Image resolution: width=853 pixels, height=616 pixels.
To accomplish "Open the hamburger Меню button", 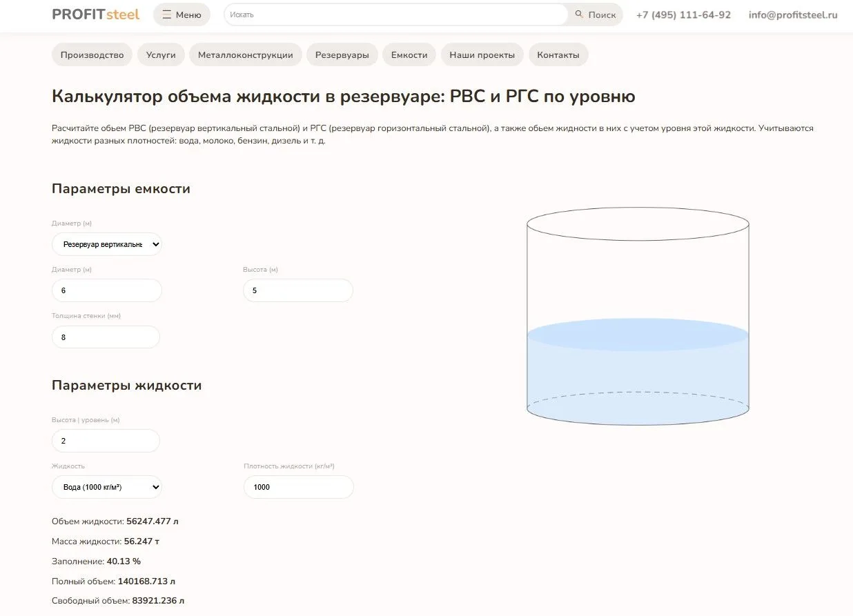I will tap(182, 14).
